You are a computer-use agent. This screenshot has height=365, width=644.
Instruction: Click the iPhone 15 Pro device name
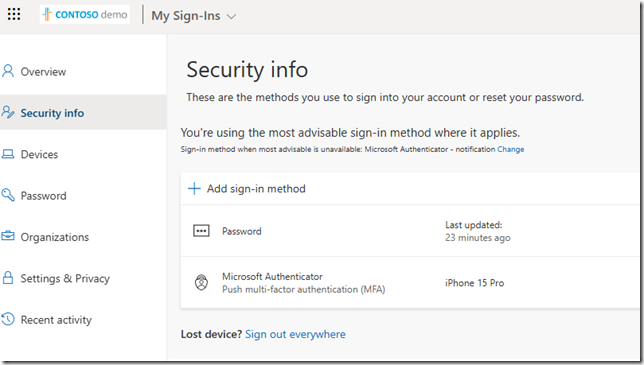(x=475, y=283)
